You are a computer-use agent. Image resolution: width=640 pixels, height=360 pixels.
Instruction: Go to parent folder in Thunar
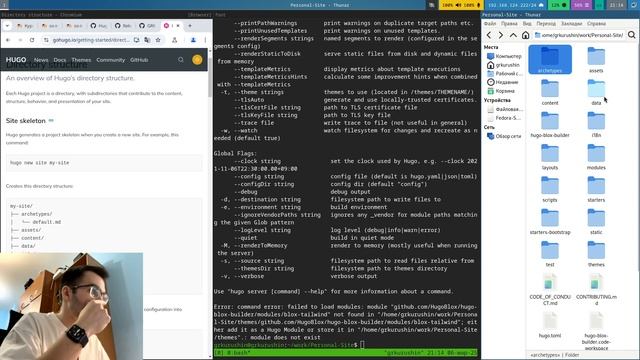click(x=513, y=35)
